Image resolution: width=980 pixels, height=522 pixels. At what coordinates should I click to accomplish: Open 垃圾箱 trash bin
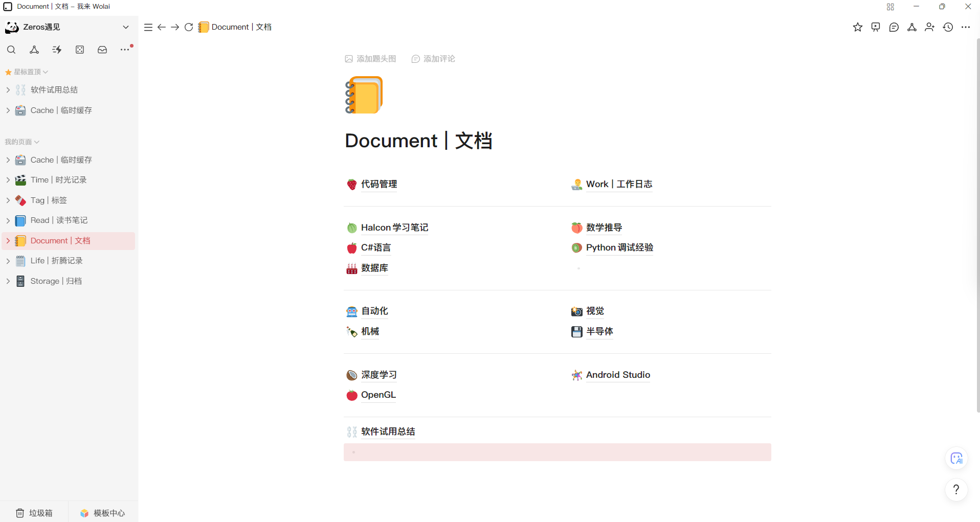coord(34,513)
